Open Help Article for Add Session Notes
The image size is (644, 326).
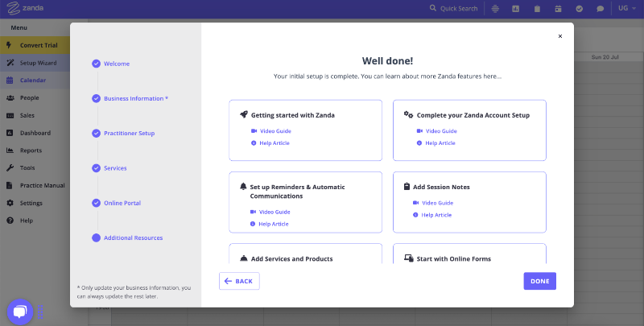point(432,215)
